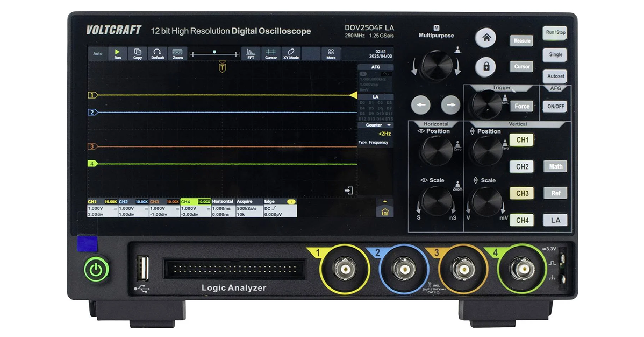The width and height of the screenshot is (644, 337).
Task: Toggle the AFG ON/OFF button
Action: click(556, 106)
